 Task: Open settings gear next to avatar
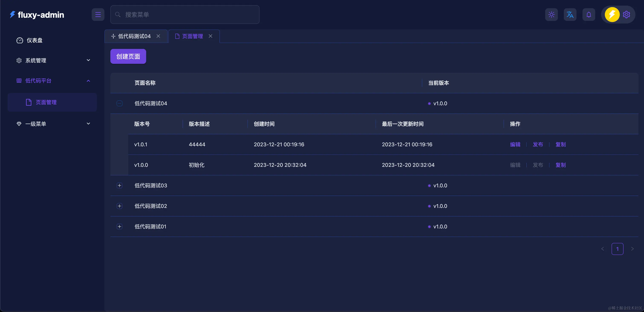[x=626, y=14]
